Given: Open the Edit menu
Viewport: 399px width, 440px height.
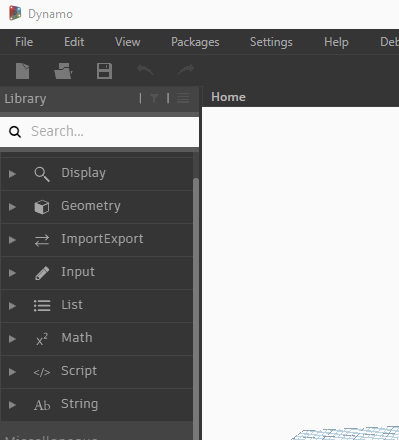Looking at the screenshot, I should [x=74, y=42].
